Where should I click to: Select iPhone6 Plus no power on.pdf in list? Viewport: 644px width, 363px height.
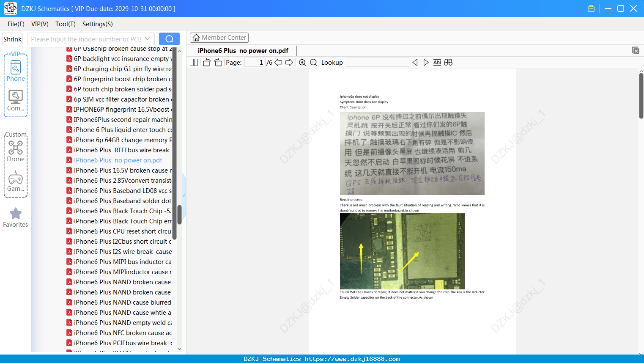point(118,160)
